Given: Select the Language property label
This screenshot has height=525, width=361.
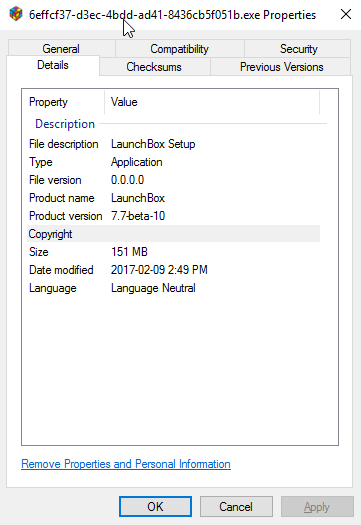Looking at the screenshot, I should [53, 288].
